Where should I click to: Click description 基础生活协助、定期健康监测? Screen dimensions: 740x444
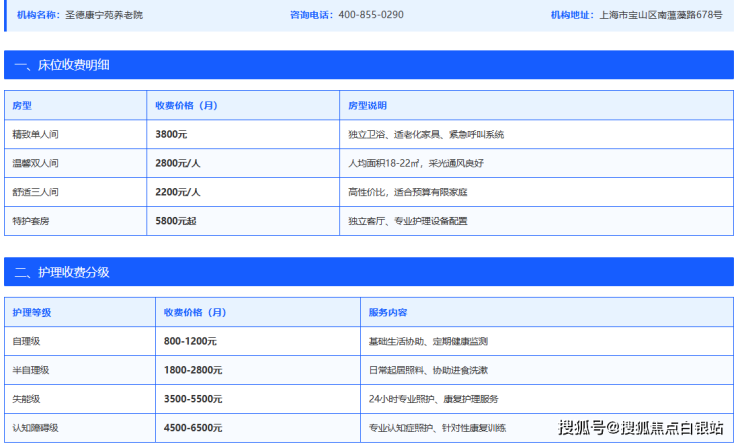429,341
